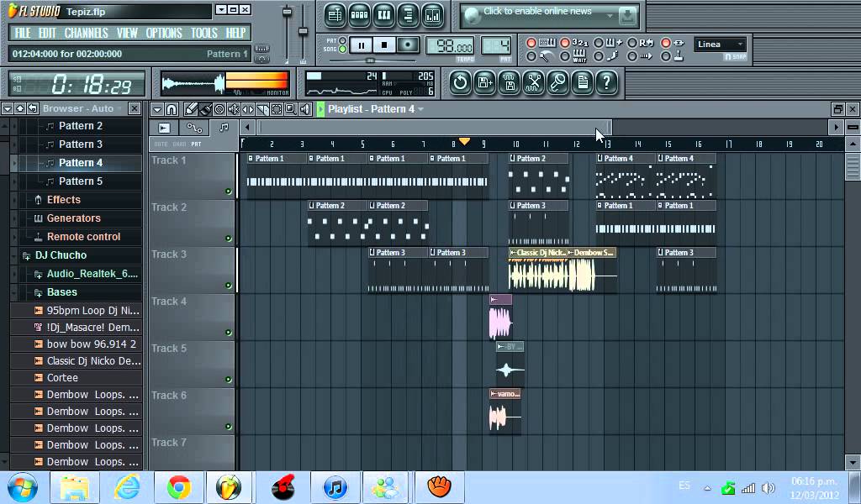Click the green Playlist play button
Image resolution: width=861 pixels, height=504 pixels.
pyautogui.click(x=320, y=109)
